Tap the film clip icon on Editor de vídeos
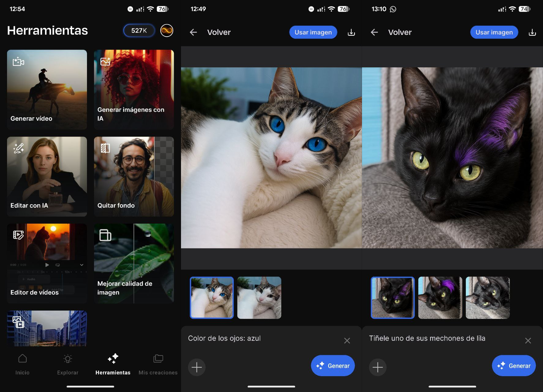Image resolution: width=543 pixels, height=392 pixels. pyautogui.click(x=18, y=235)
